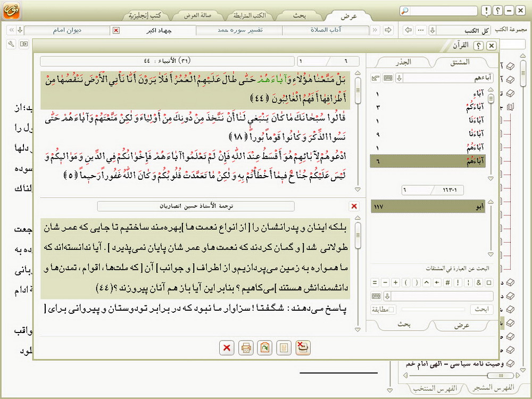The width and height of the screenshot is (532, 399).
Task: Switch to the الجذر tab
Action: click(403, 62)
